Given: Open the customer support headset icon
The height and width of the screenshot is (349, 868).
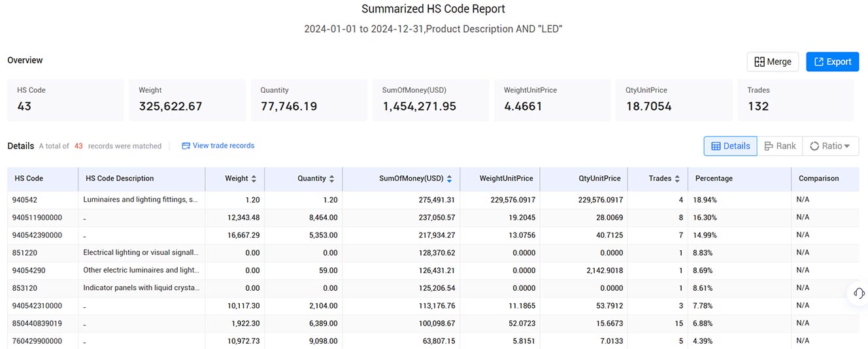Looking at the screenshot, I should [x=860, y=293].
